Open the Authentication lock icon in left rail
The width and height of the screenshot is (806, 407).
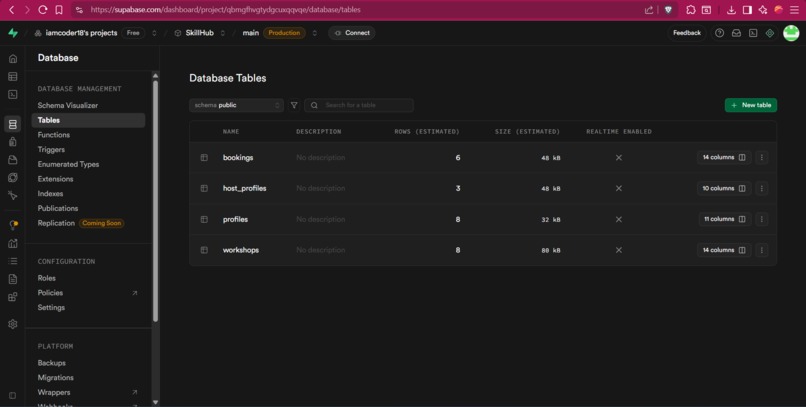pos(13,142)
